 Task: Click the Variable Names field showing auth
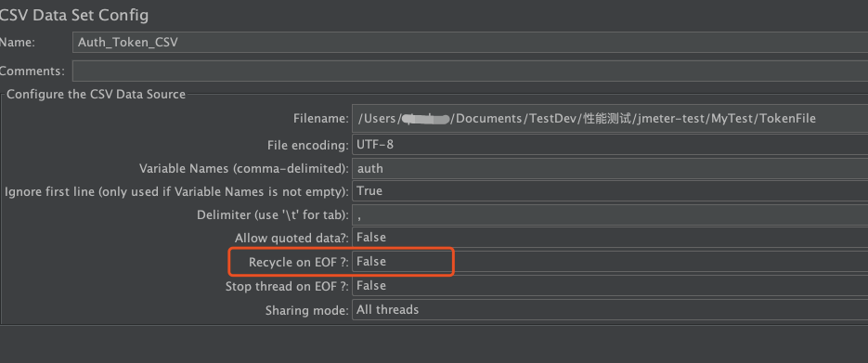coord(610,168)
